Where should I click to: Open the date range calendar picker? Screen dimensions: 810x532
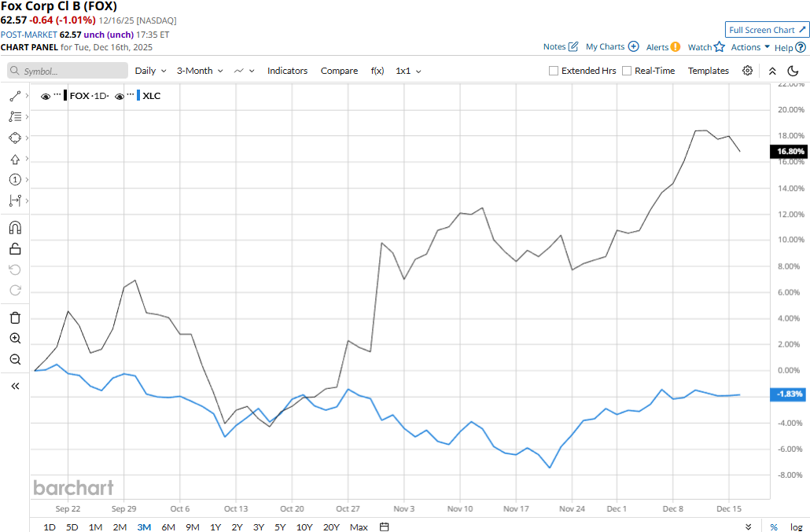384,526
